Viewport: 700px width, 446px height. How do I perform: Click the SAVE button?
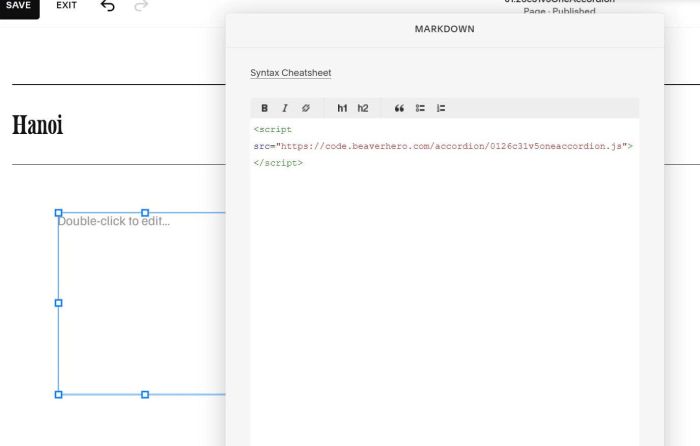[19, 6]
